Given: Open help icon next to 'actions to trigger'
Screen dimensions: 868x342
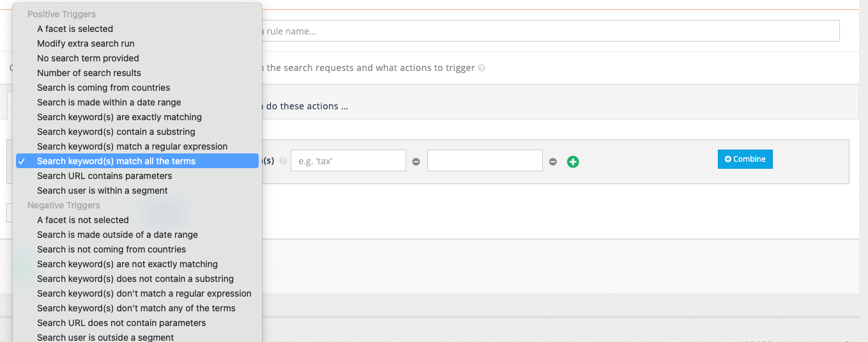Looking at the screenshot, I should point(482,68).
